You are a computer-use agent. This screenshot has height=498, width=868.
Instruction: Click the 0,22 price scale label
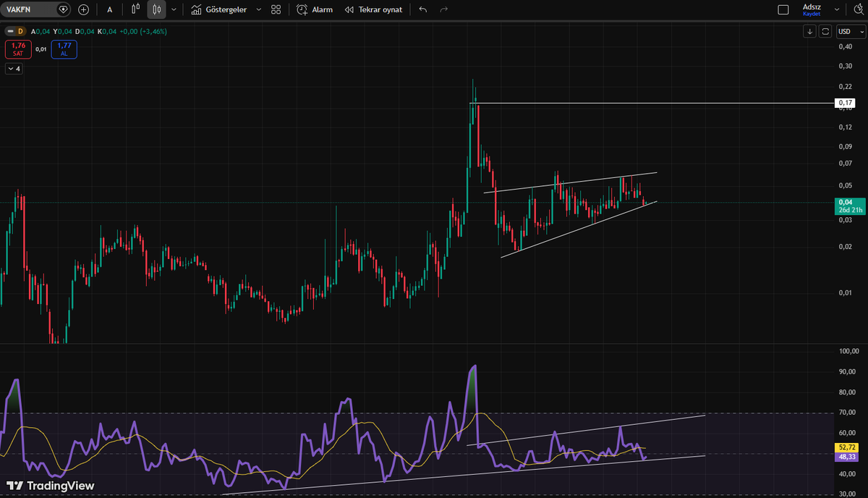[x=845, y=87]
